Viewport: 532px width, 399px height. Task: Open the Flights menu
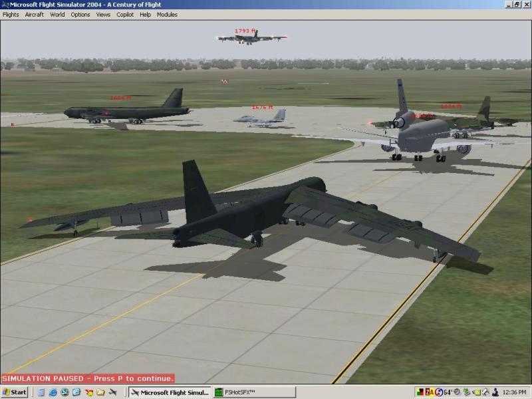(11, 15)
